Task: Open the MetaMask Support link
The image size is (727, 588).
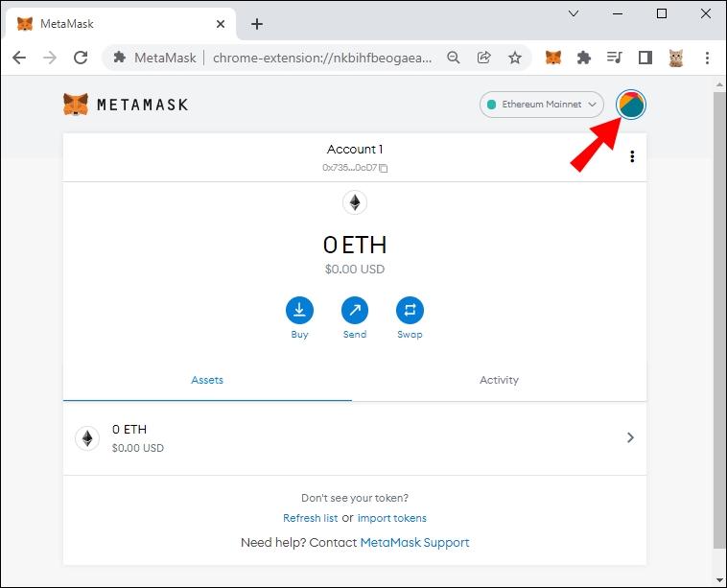Action: 414,543
